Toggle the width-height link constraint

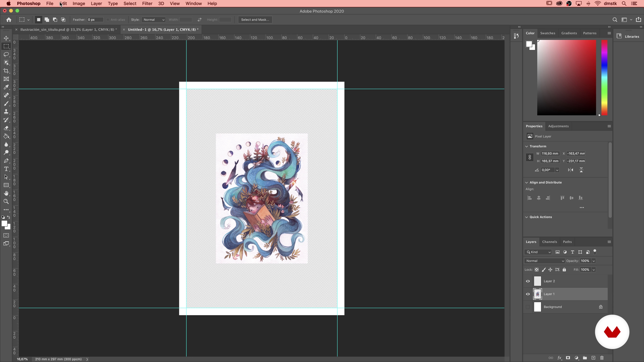tap(529, 157)
